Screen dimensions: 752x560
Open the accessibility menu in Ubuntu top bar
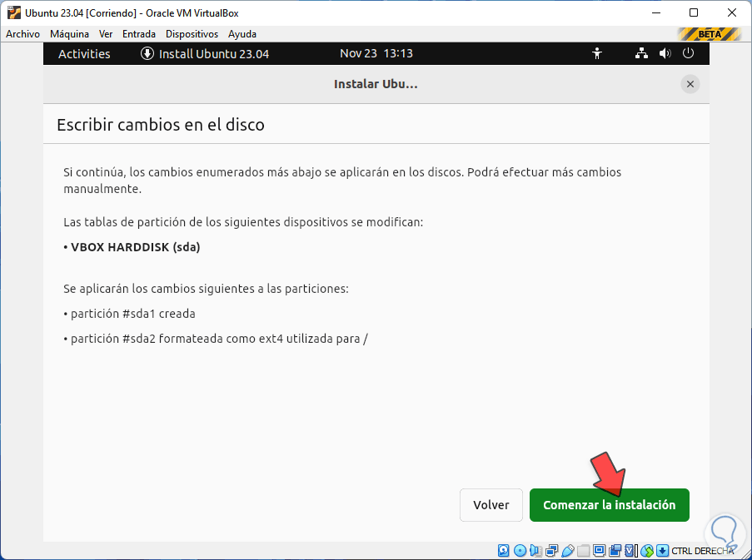(x=597, y=53)
